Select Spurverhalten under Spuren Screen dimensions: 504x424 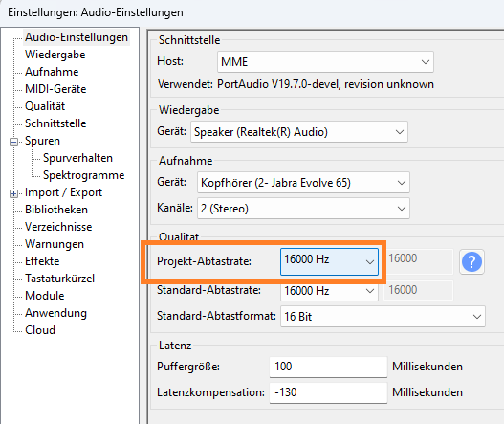(x=77, y=158)
